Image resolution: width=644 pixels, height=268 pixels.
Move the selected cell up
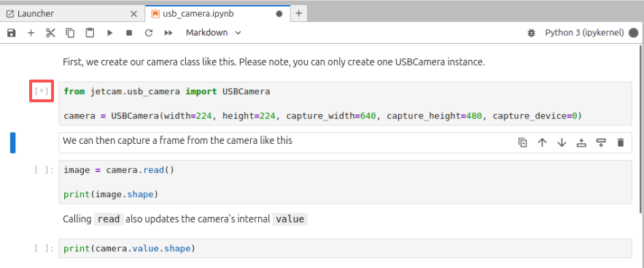[542, 142]
